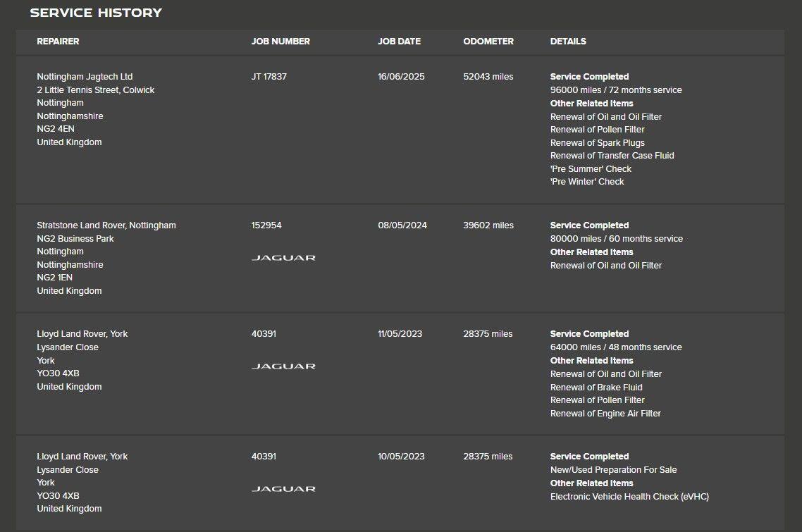Click the job date 08/05/2024
802x532 pixels.
[x=402, y=225]
